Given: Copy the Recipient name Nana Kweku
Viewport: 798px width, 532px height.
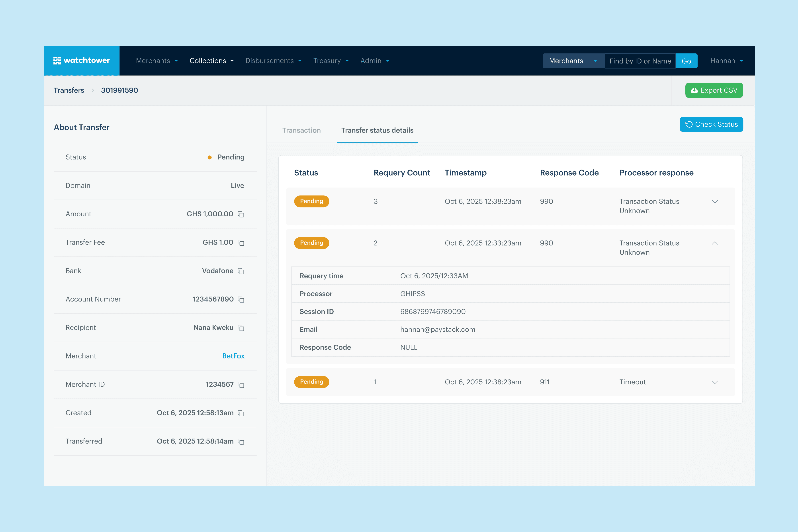Looking at the screenshot, I should (241, 328).
